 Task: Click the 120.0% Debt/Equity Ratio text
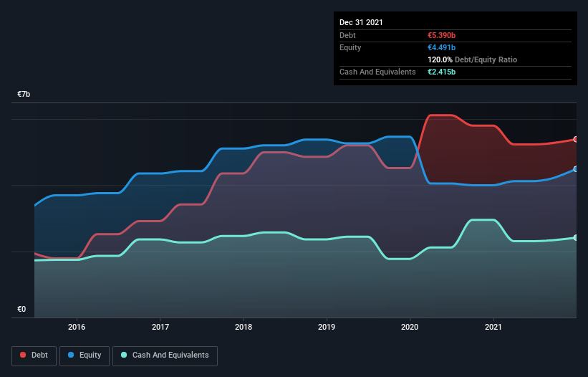[x=472, y=59]
